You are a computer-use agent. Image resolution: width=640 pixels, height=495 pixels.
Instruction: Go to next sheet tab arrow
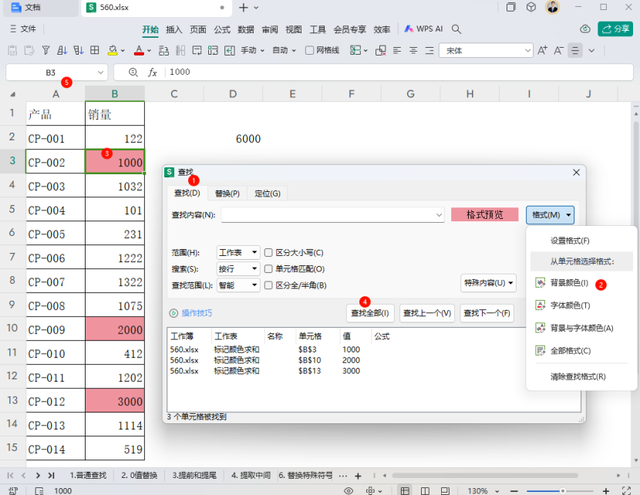tap(38, 475)
